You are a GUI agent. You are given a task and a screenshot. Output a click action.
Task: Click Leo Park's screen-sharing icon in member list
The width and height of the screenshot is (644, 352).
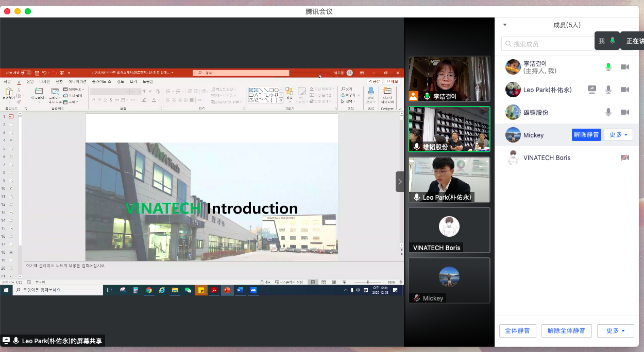click(592, 90)
